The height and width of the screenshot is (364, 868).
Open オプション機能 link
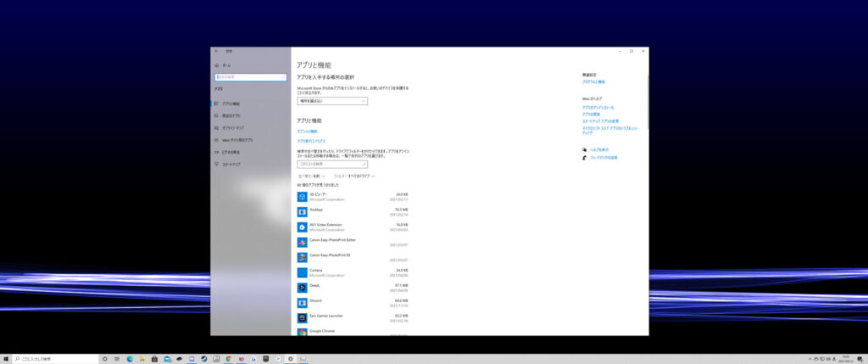pyautogui.click(x=307, y=132)
